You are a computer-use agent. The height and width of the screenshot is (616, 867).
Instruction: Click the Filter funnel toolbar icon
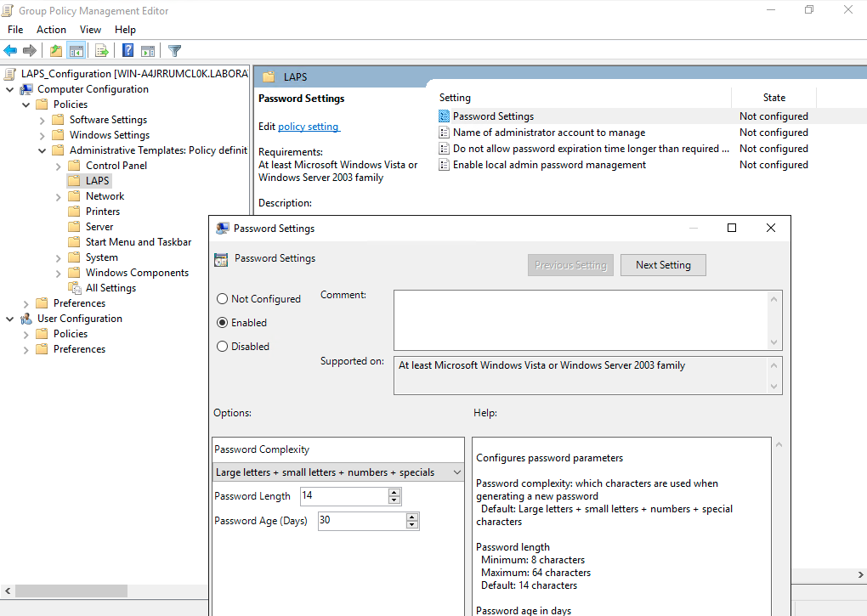click(x=174, y=51)
